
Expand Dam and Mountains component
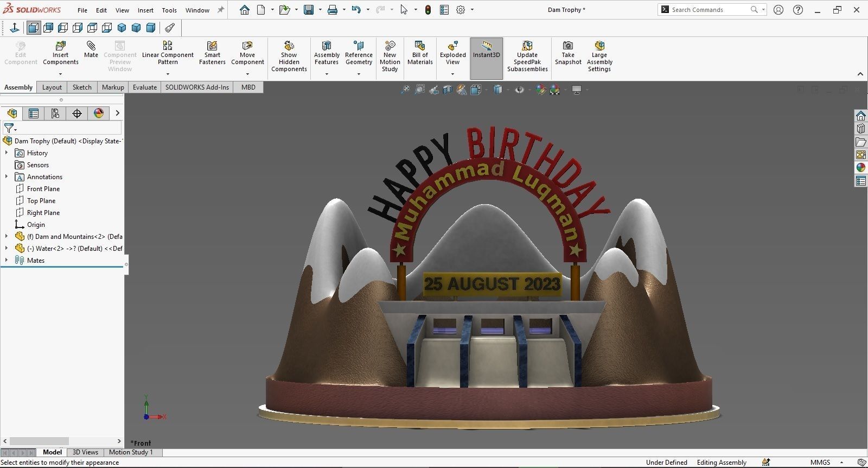pyautogui.click(x=7, y=237)
